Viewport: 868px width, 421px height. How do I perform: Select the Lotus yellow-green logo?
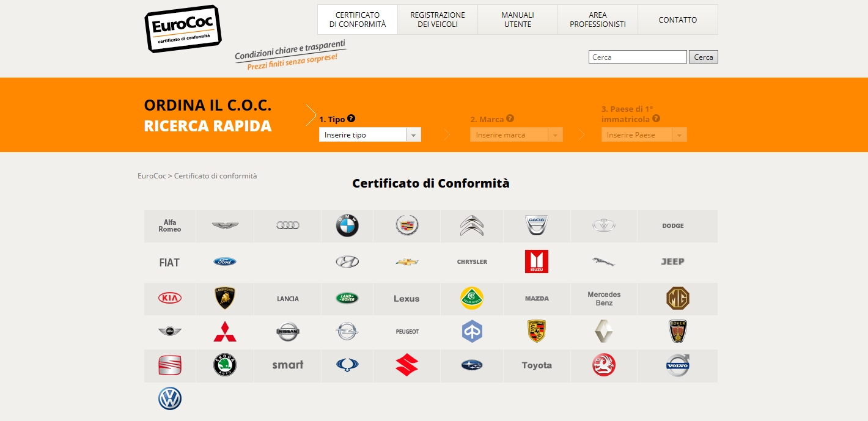pyautogui.click(x=472, y=298)
